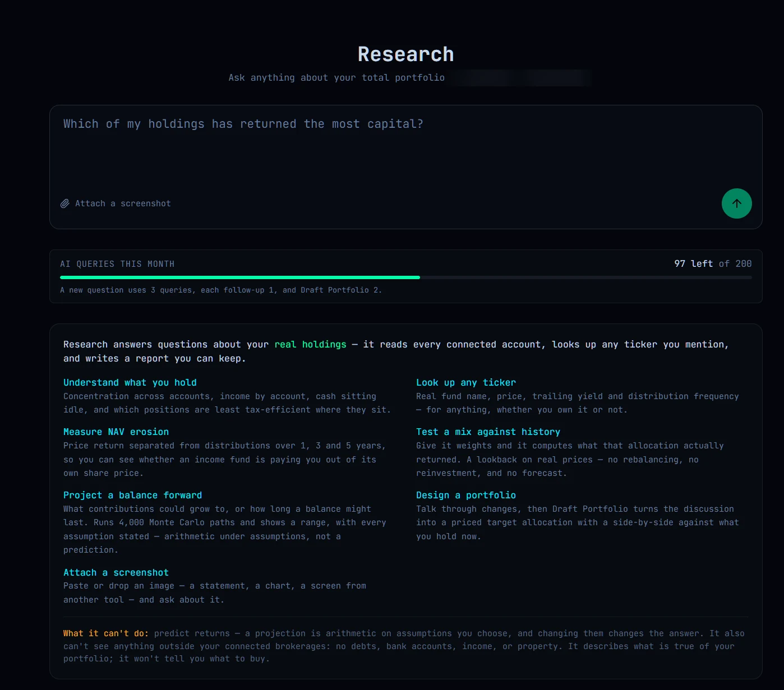Click the Research page heading
784x690 pixels.
(405, 54)
